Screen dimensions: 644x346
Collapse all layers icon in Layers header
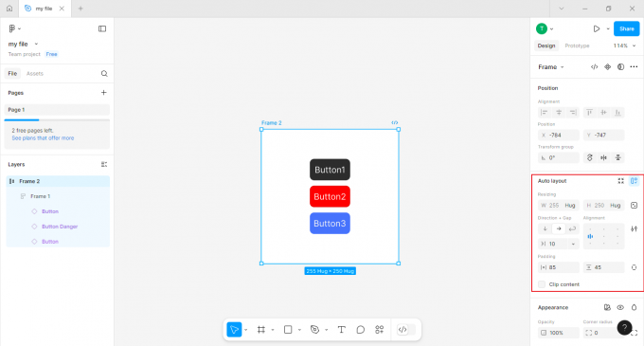104,164
